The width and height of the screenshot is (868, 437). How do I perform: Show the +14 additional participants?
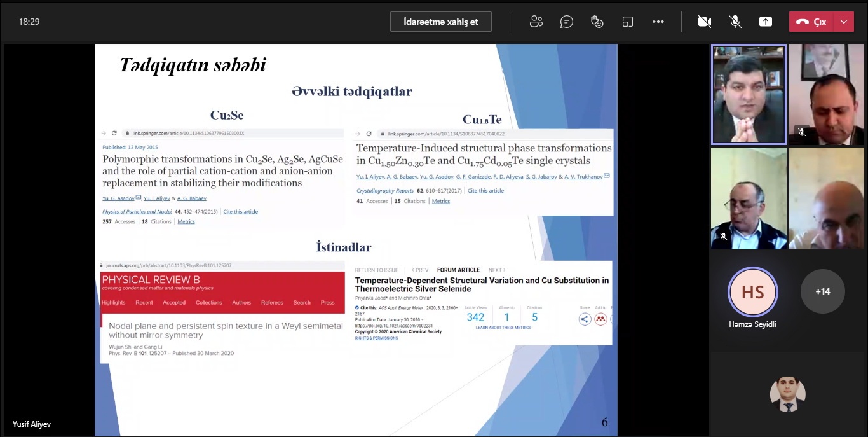pyautogui.click(x=823, y=291)
